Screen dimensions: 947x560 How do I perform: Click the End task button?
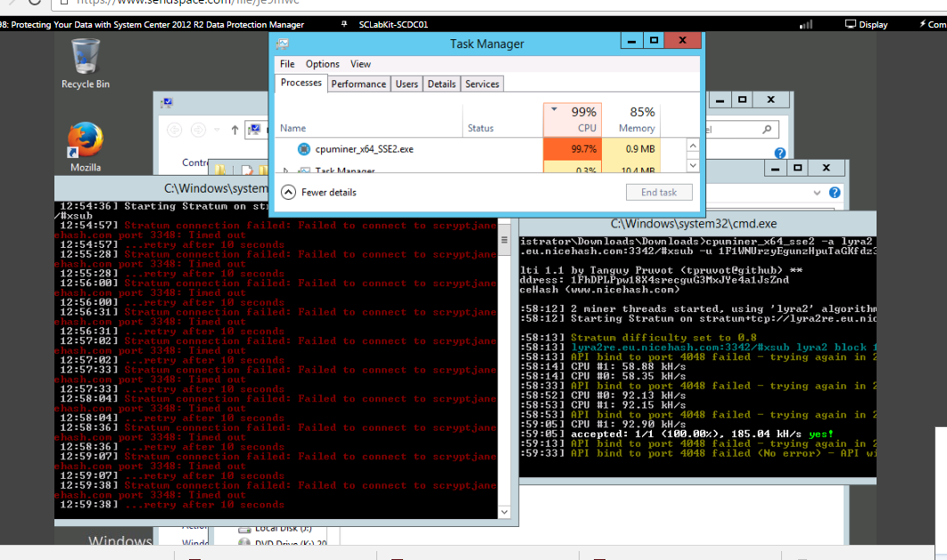click(x=659, y=192)
